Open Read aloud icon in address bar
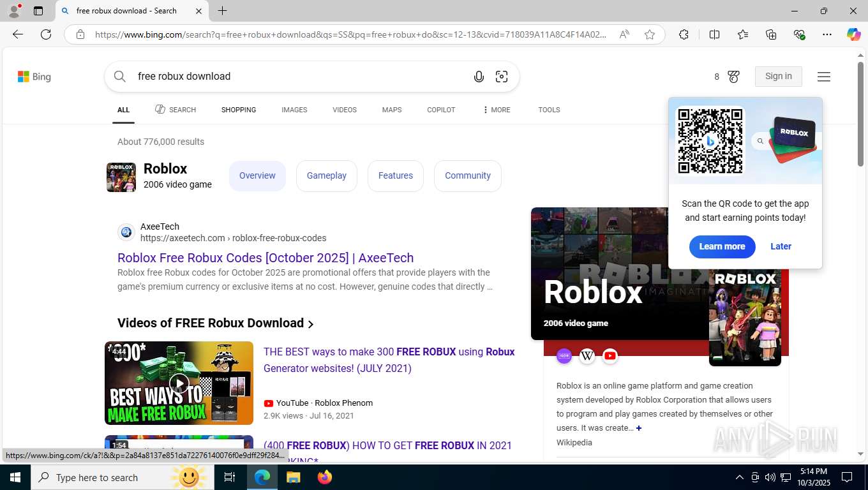This screenshot has height=490, width=868. pos(624,34)
